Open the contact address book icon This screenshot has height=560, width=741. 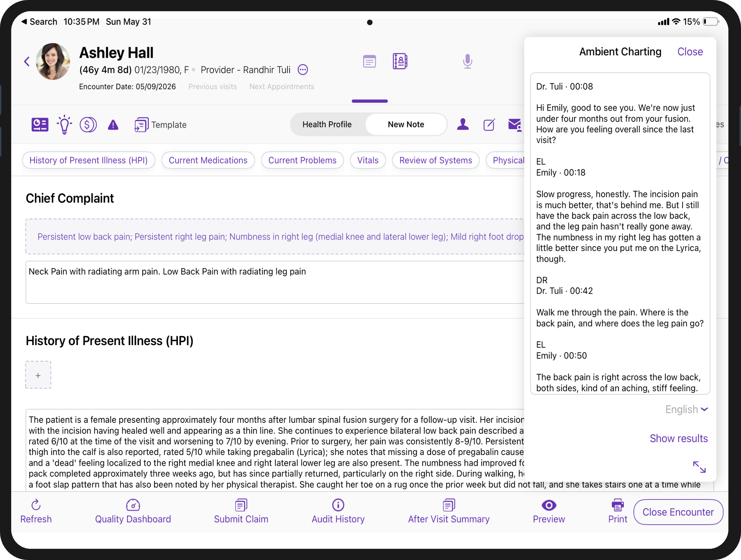400,62
